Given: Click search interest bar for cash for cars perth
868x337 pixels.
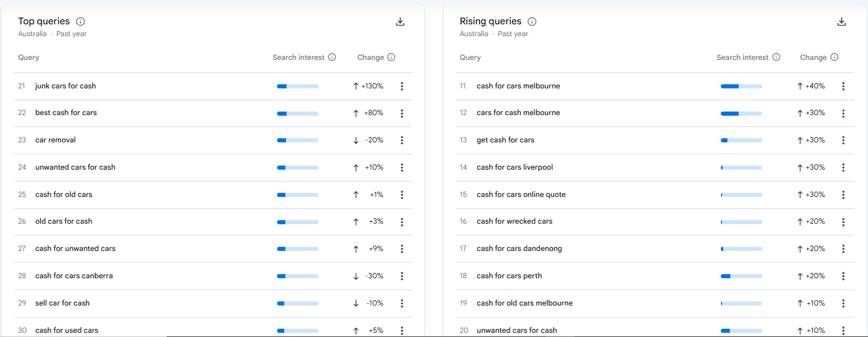Looking at the screenshot, I should click(741, 276).
